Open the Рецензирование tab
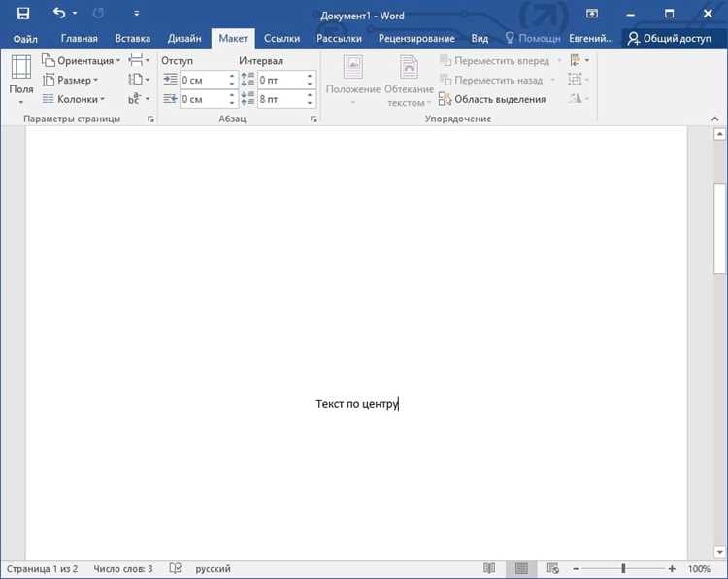 (x=416, y=38)
